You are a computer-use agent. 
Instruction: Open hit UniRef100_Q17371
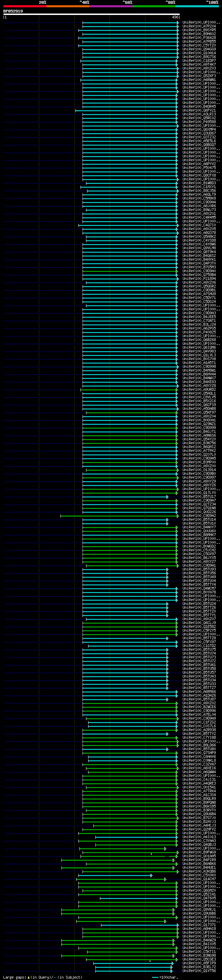tap(199, 925)
